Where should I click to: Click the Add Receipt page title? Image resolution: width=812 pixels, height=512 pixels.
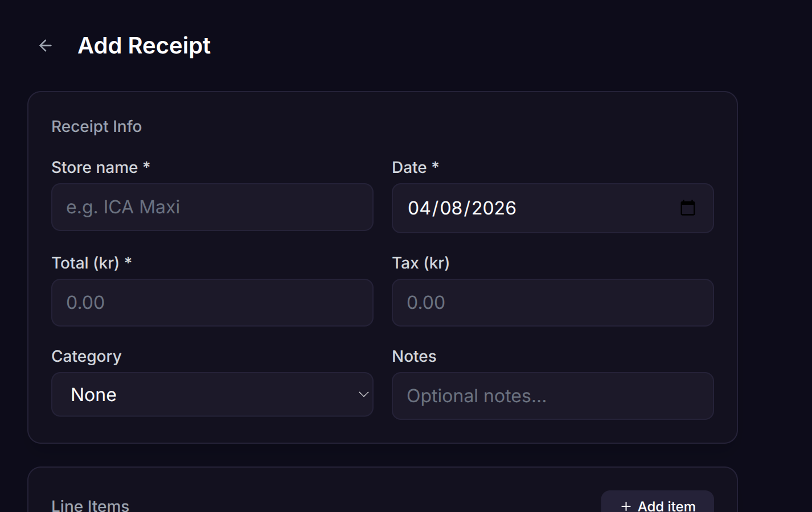(144, 46)
